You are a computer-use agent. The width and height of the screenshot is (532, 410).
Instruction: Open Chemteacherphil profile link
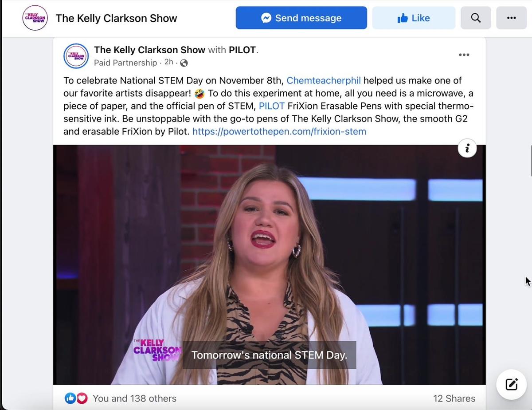click(x=324, y=80)
